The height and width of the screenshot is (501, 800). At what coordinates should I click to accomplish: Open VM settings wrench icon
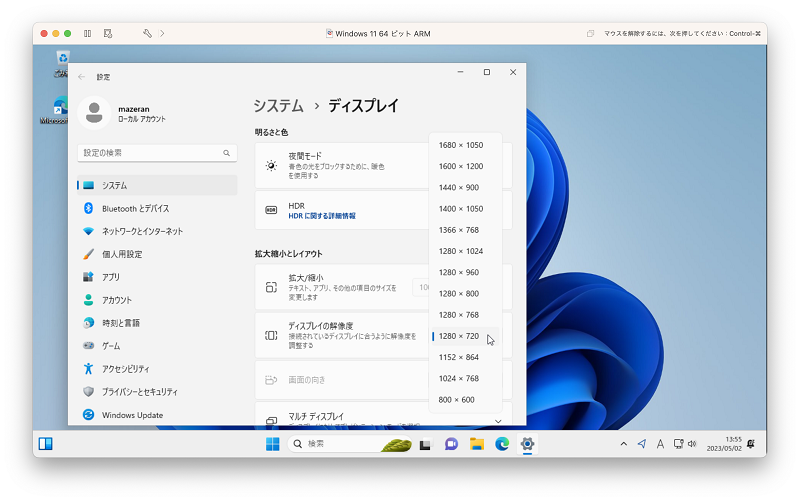[x=147, y=34]
